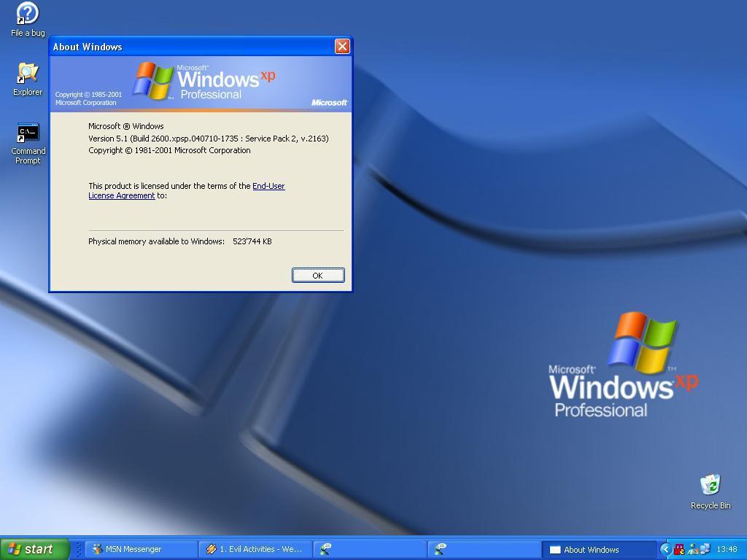Viewport: 747px width, 560px height.
Task: Select the Explorer desktop shortcut icon
Action: click(x=28, y=79)
